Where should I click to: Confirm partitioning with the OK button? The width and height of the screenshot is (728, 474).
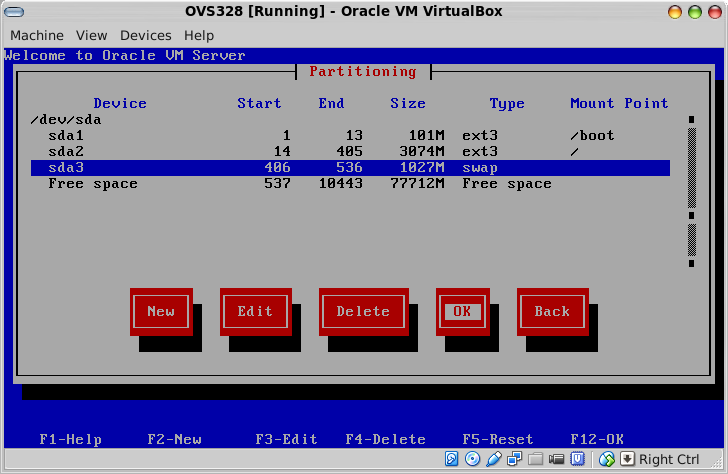pos(462,312)
